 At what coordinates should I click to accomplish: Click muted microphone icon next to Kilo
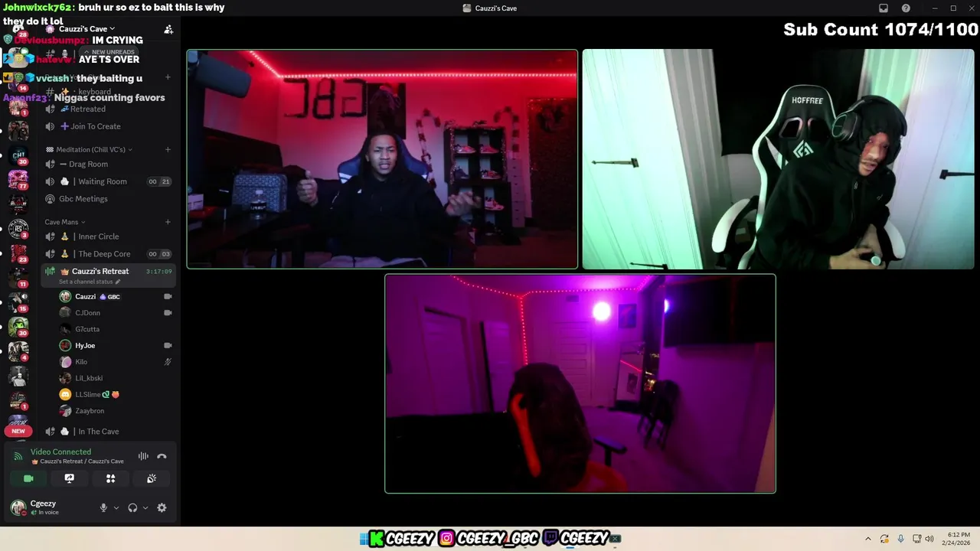click(x=168, y=362)
